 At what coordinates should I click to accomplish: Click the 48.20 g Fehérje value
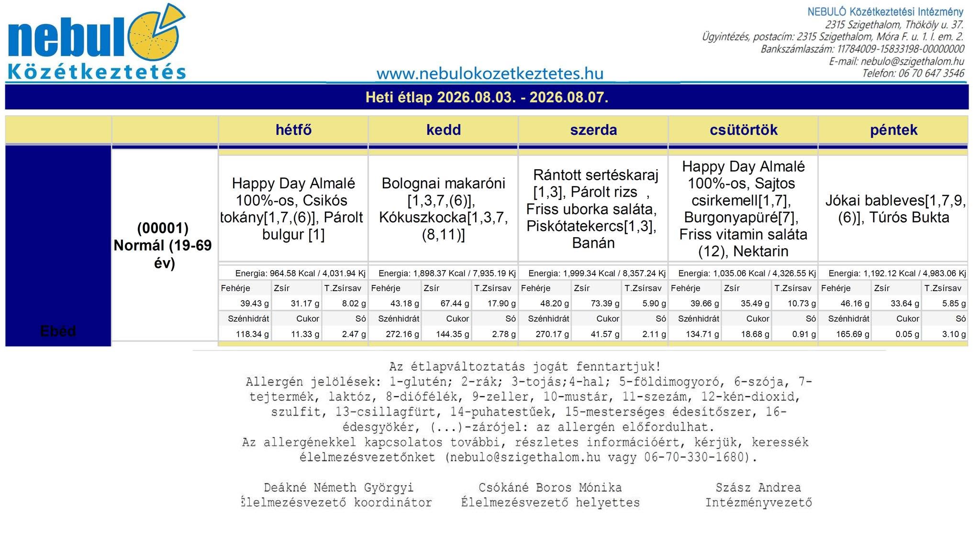(554, 304)
